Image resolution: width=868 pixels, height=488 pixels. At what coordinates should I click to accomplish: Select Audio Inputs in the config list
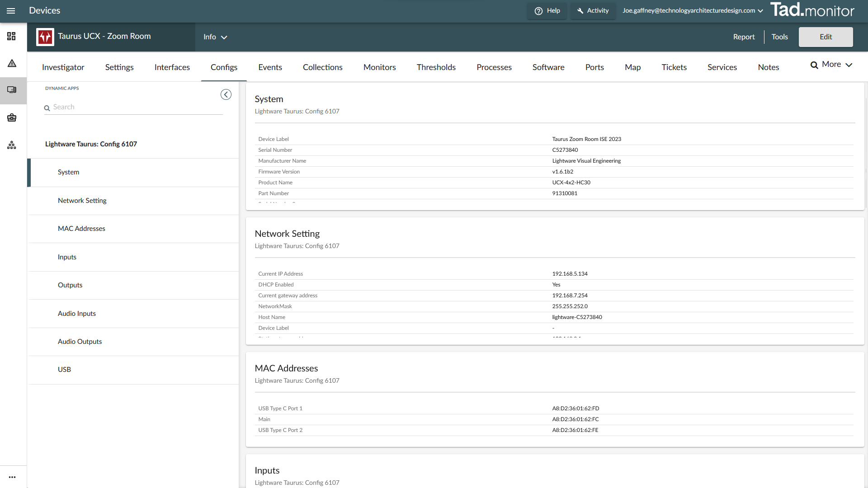pos(133,314)
